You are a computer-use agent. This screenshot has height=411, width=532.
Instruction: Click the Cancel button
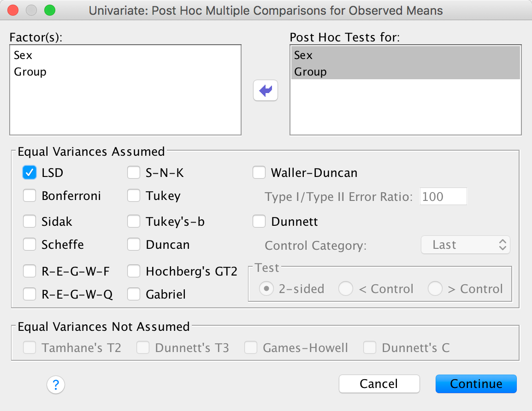[x=379, y=384]
